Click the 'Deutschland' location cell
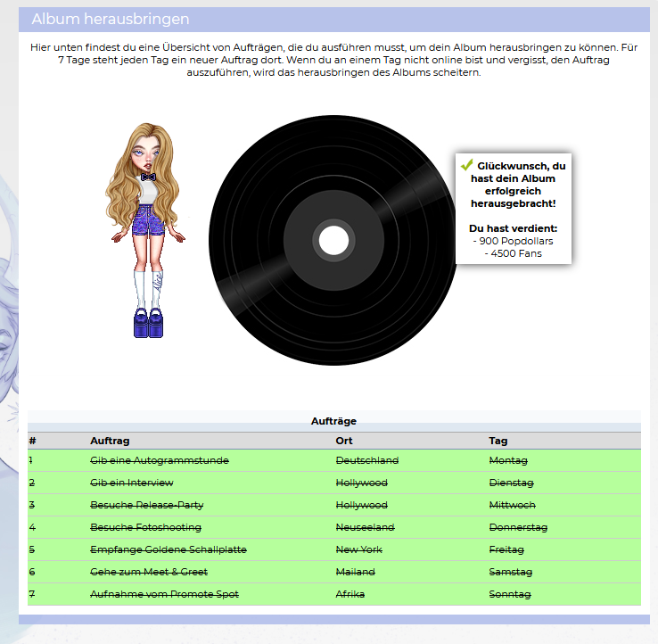Viewport: 658px width, 644px height. click(x=367, y=460)
